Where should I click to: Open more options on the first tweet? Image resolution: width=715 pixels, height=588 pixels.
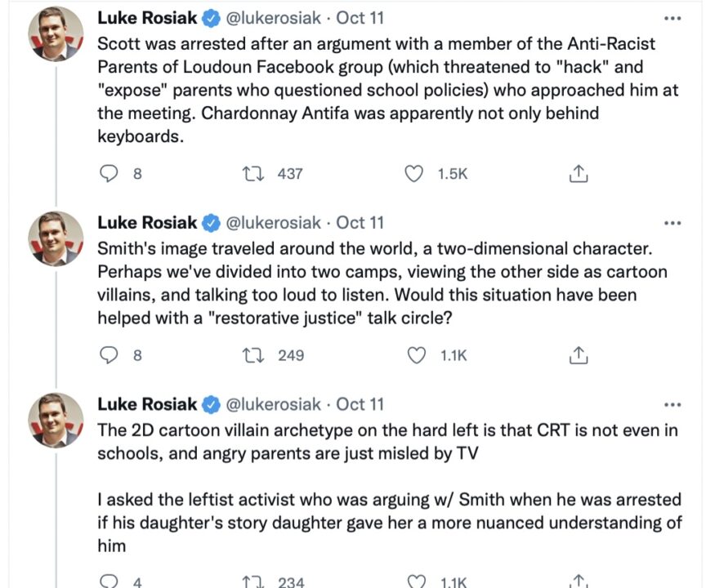pos(672,18)
